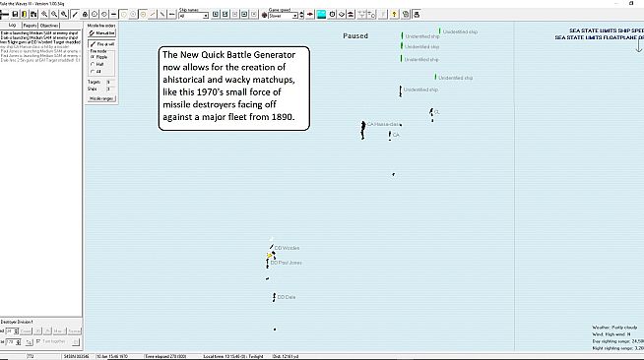Click the Targets value field

coord(109,82)
